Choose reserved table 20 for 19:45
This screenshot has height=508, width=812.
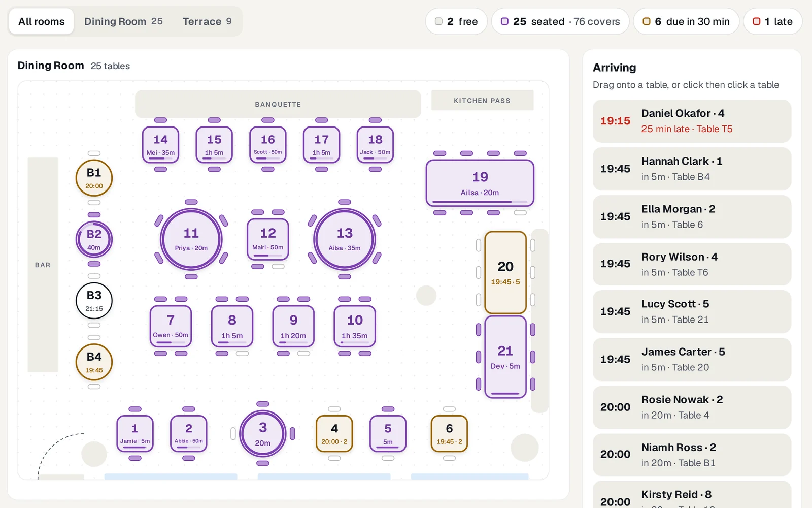click(505, 272)
